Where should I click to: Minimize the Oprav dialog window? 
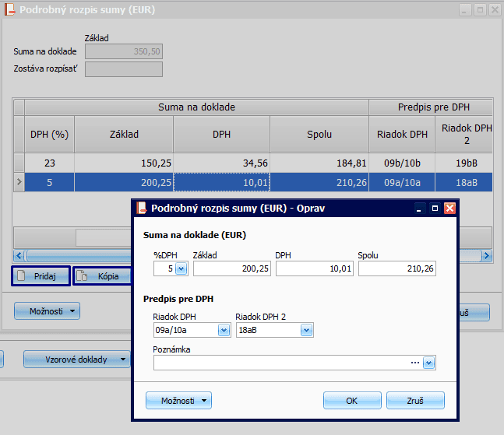[420, 209]
